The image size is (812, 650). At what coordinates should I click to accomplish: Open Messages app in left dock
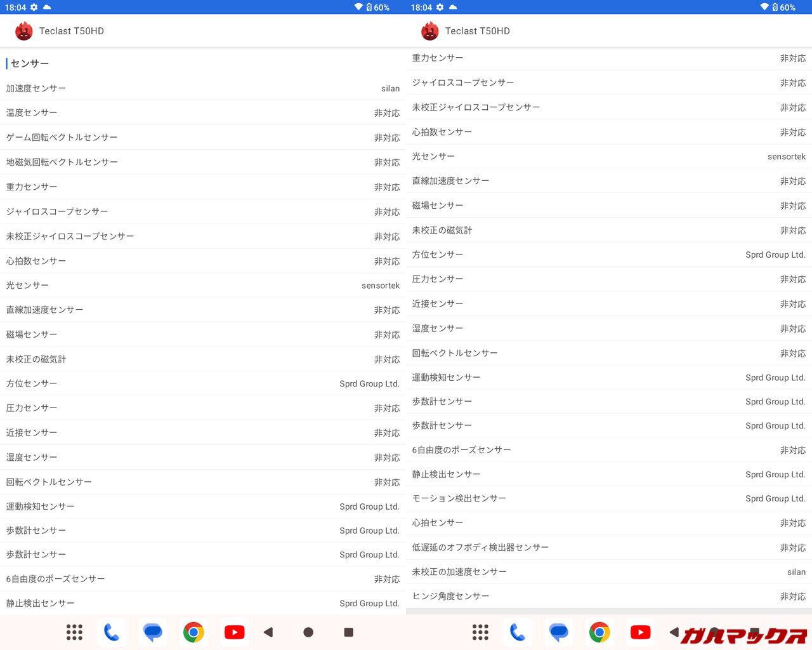(x=153, y=632)
